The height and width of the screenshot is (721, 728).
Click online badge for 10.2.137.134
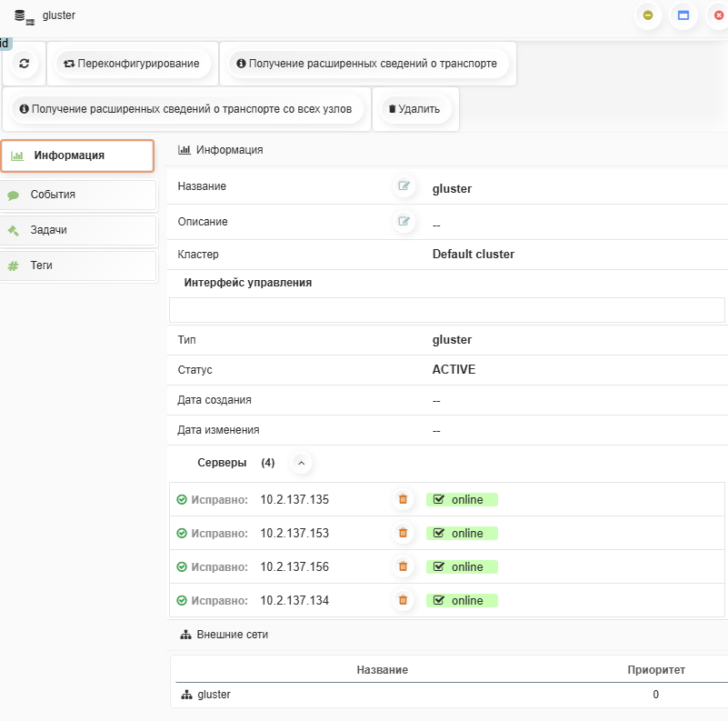point(462,600)
